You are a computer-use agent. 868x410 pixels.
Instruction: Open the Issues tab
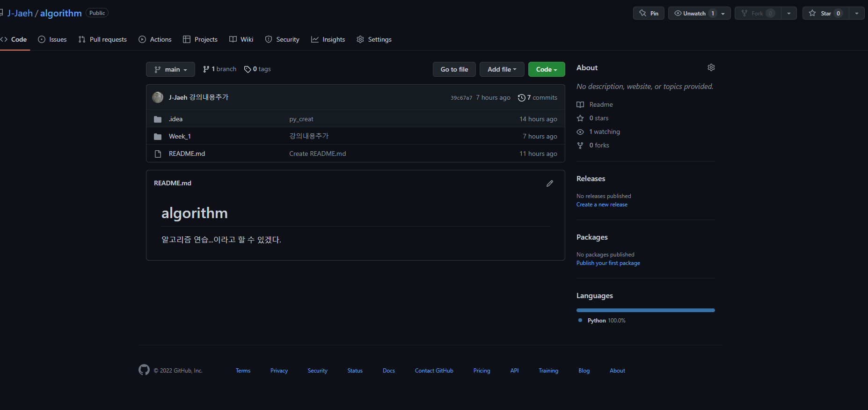[52, 39]
